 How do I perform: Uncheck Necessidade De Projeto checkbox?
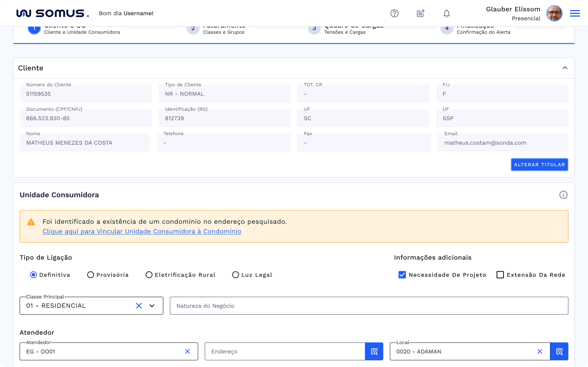[402, 275]
